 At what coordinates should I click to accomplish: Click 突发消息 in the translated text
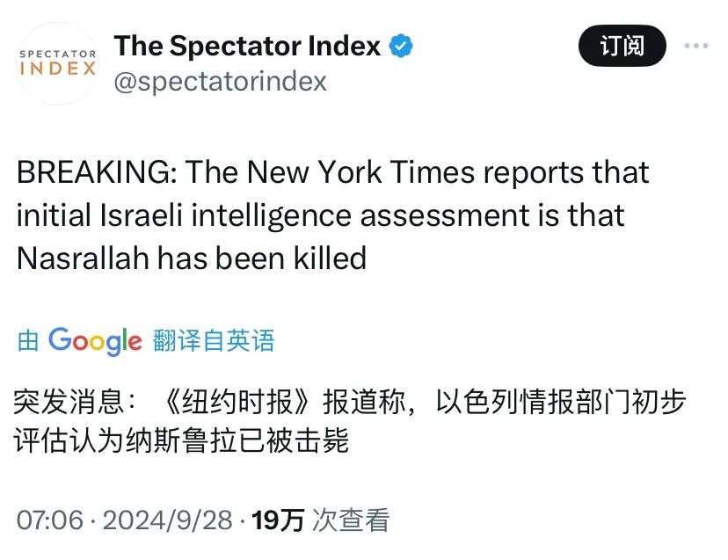pos(70,402)
